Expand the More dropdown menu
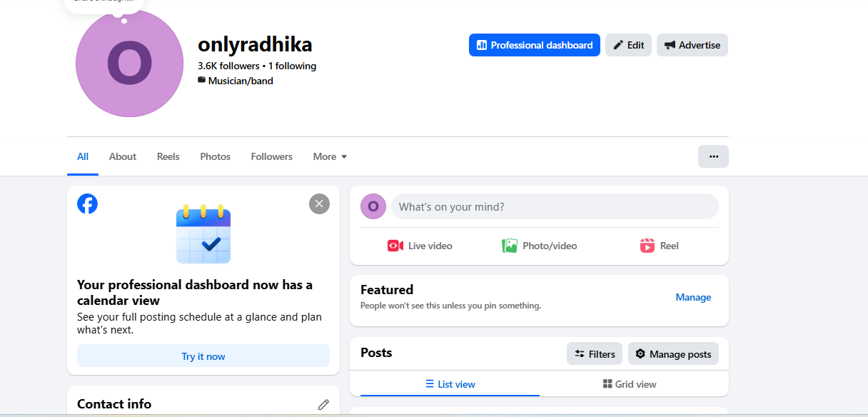Screen dimensions: 868x417 330,156
